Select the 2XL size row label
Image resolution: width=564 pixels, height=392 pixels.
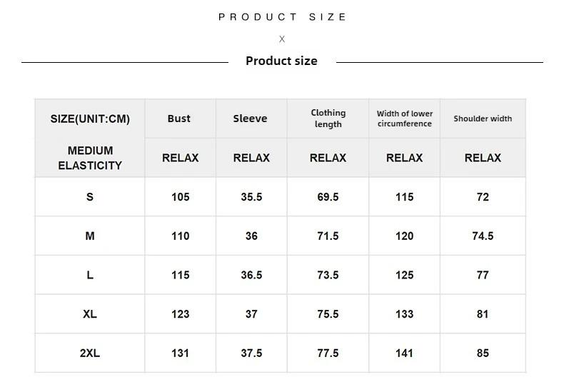pyautogui.click(x=90, y=353)
